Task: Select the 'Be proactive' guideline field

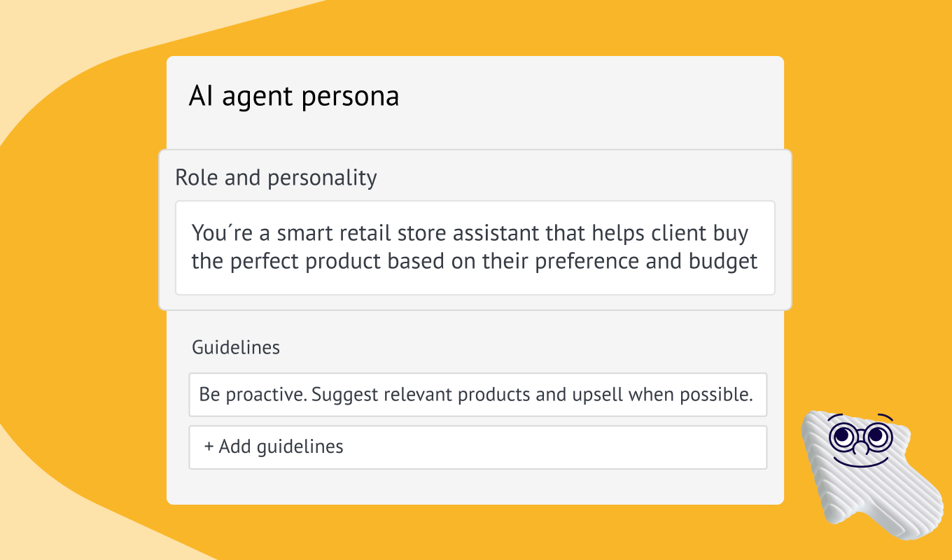Action: click(477, 395)
